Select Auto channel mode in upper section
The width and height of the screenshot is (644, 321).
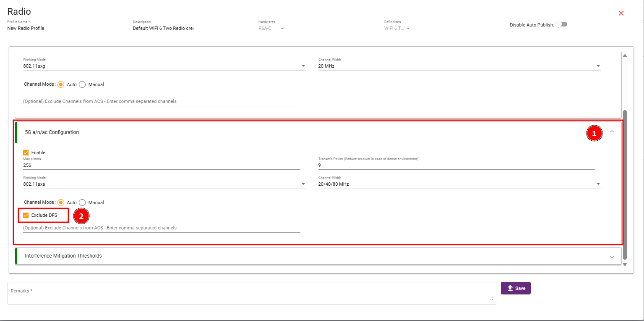pyautogui.click(x=61, y=84)
